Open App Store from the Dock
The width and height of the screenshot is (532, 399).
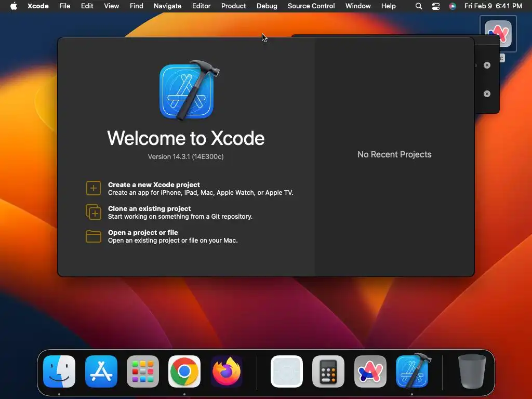click(x=101, y=371)
